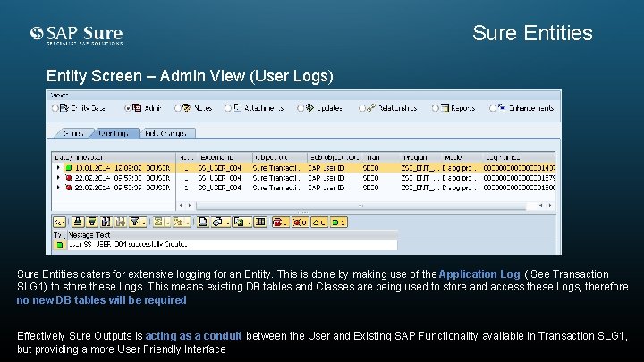Click the log number cell of the highlighted row
Image resolution: width=644 pixels, height=362 pixels.
click(x=519, y=168)
